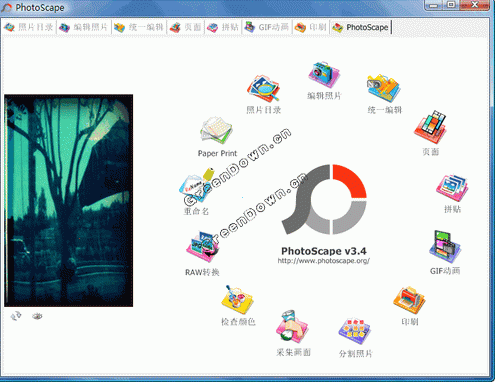Image resolution: width=495 pixels, height=382 pixels.
Task: Click the PhotoScape logo in center
Action: (324, 200)
